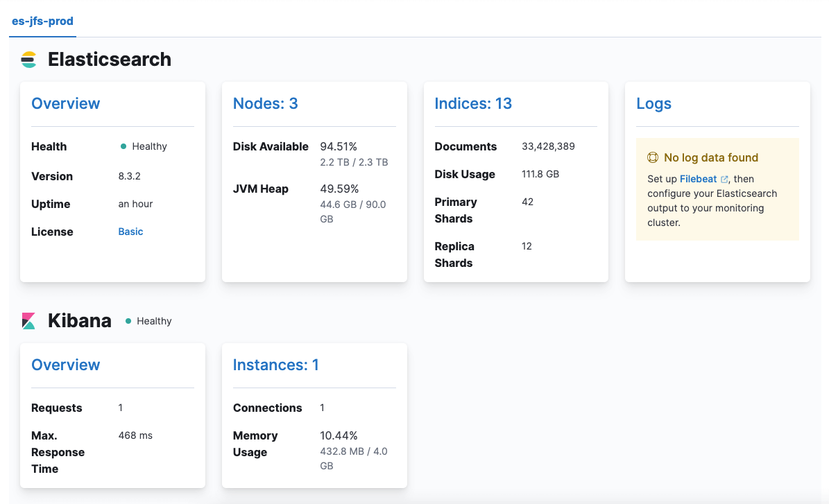Click the Disk Available label

[271, 146]
